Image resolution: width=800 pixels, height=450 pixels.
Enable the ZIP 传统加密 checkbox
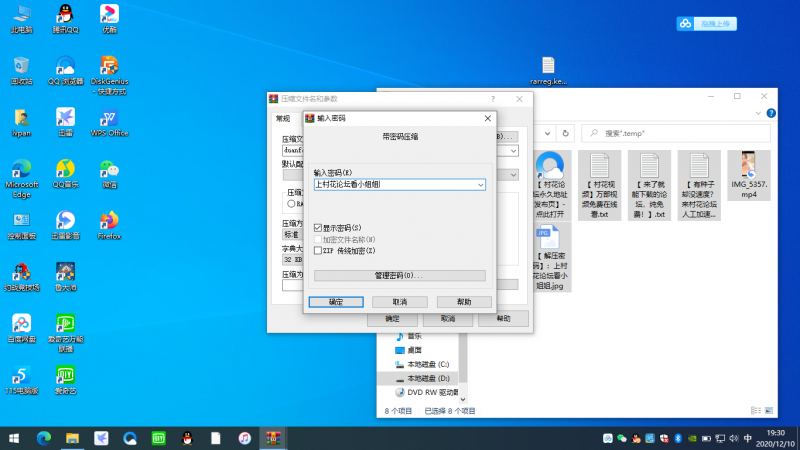tap(318, 251)
